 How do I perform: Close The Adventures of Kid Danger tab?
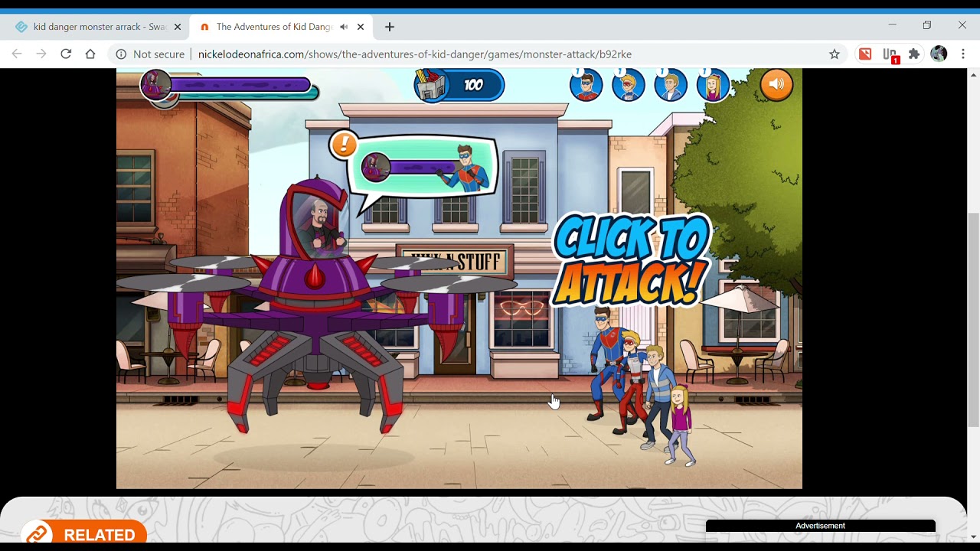click(x=361, y=27)
